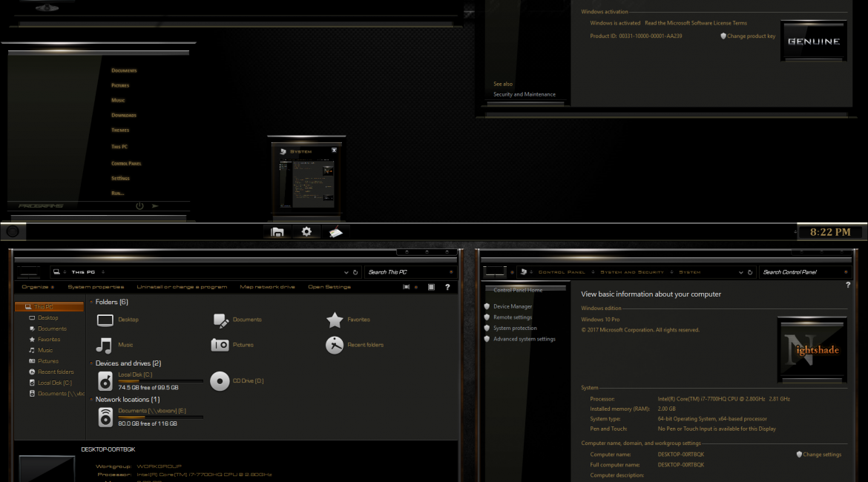
Task: Click the arrow icon beside the Start menu power button
Action: [155, 206]
